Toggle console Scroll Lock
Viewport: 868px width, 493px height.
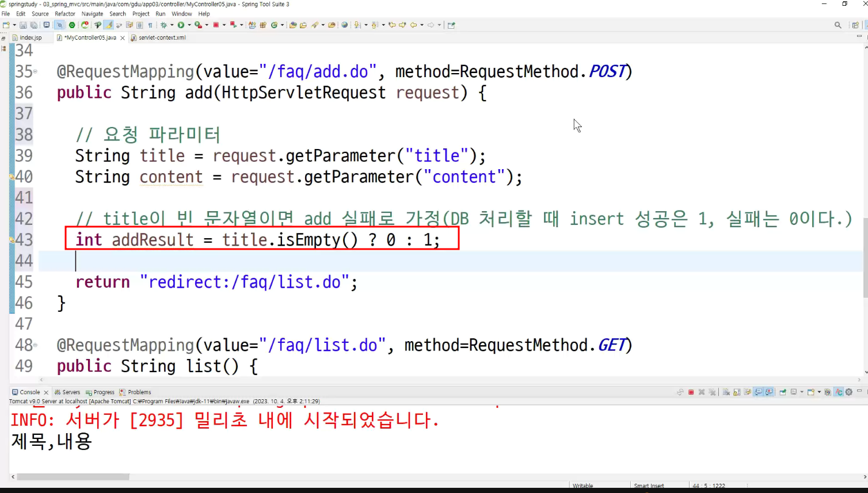click(737, 392)
